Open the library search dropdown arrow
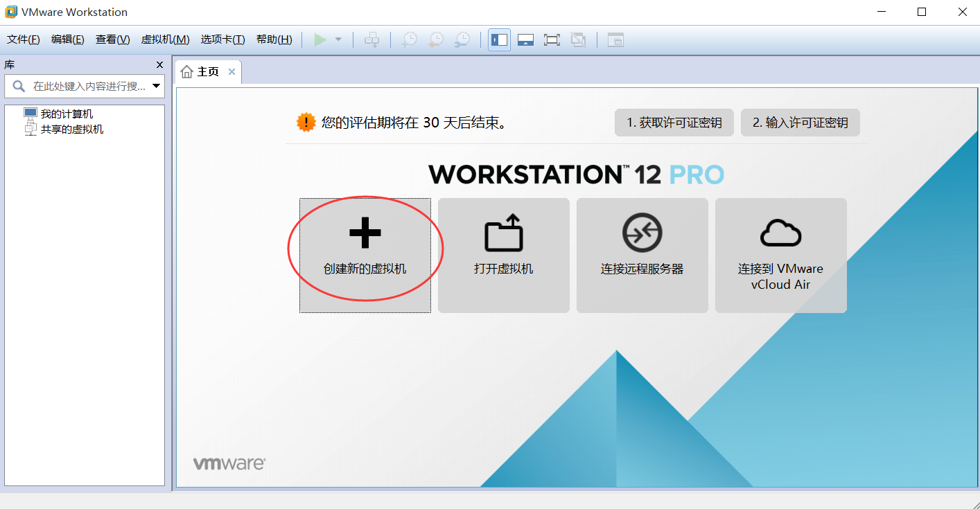980x509 pixels. click(x=157, y=87)
